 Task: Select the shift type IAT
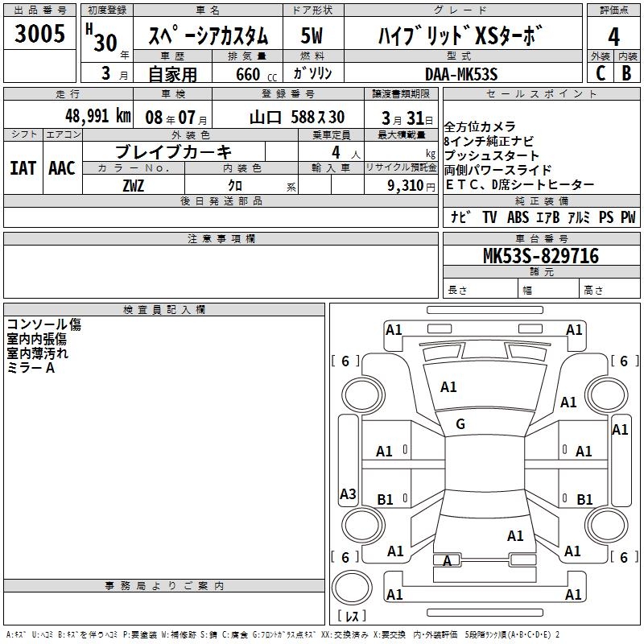(x=23, y=168)
